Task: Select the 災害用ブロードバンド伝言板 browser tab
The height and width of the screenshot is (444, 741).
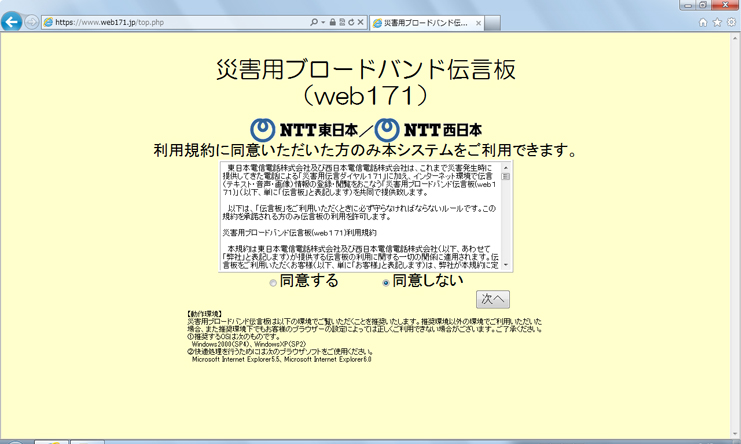Action: point(427,23)
